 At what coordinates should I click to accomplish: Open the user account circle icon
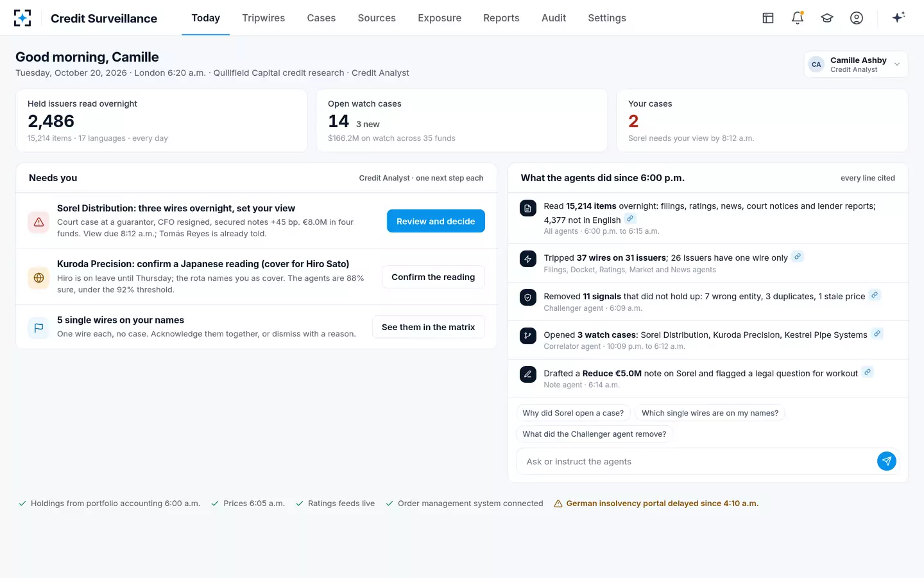857,18
